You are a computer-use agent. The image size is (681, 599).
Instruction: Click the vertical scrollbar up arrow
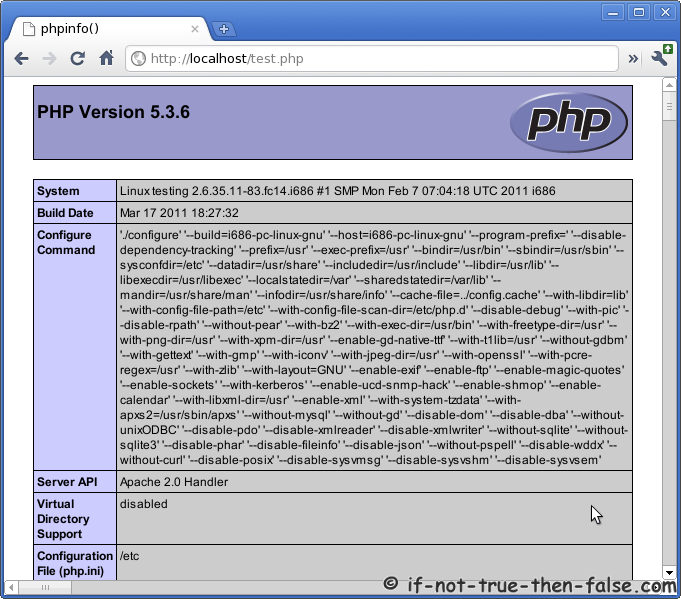coord(669,85)
